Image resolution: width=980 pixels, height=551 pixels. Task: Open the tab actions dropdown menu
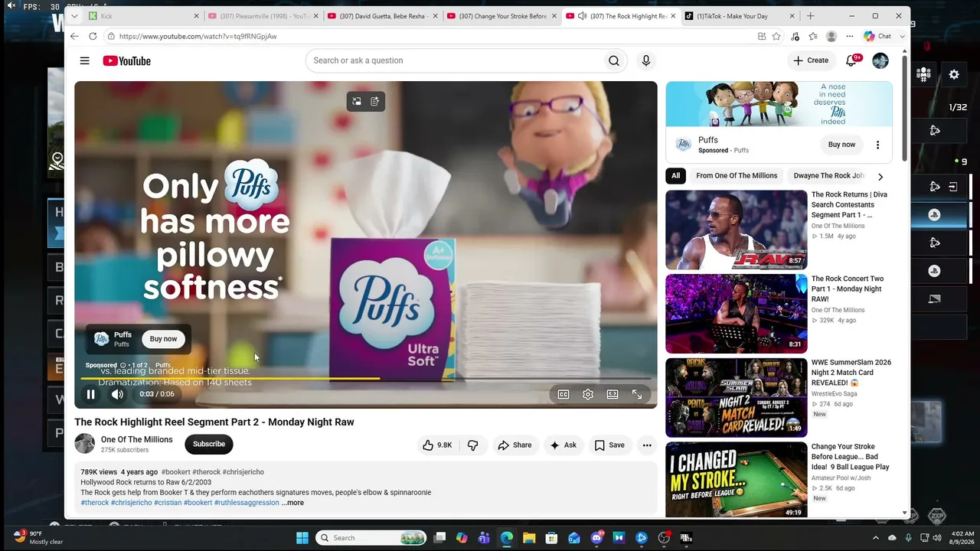[x=74, y=16]
